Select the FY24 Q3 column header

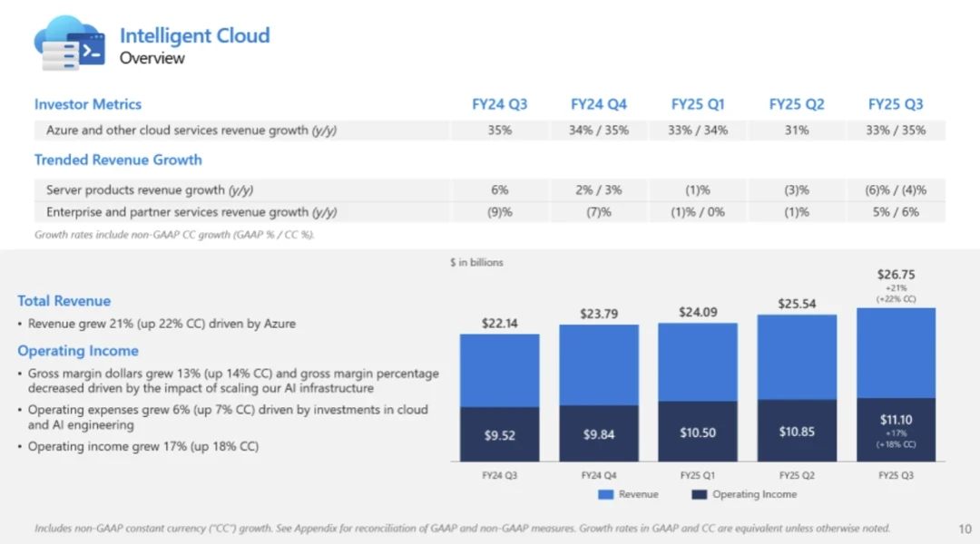(x=499, y=104)
